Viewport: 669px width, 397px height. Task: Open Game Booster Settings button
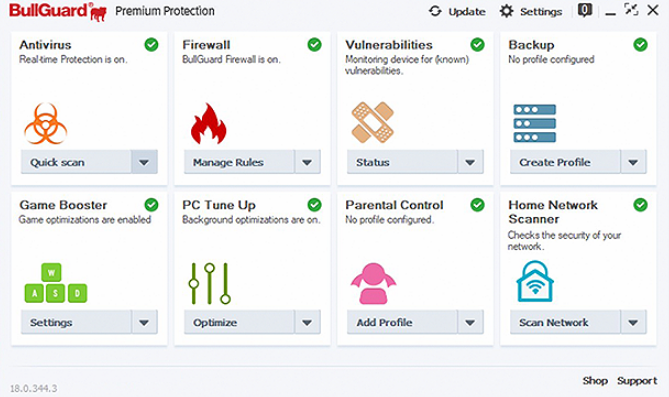point(76,322)
